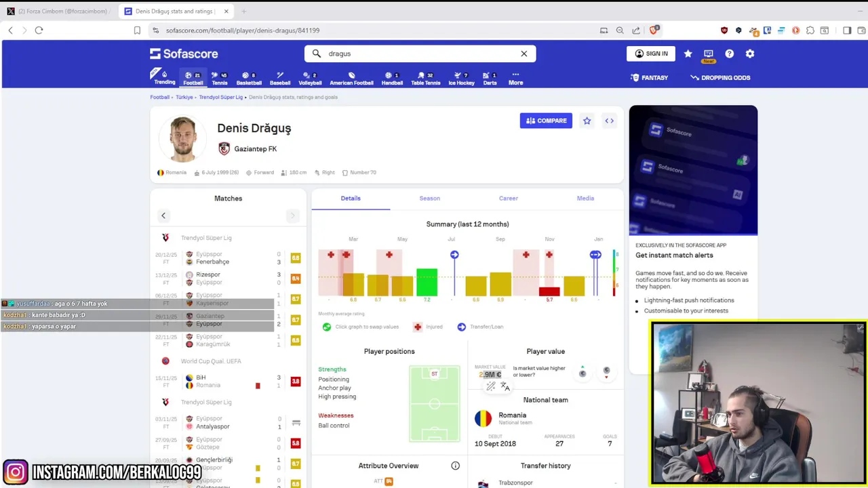Viewport: 868px width, 488px height.
Task: Switch to the Career tab
Action: pyautogui.click(x=508, y=199)
